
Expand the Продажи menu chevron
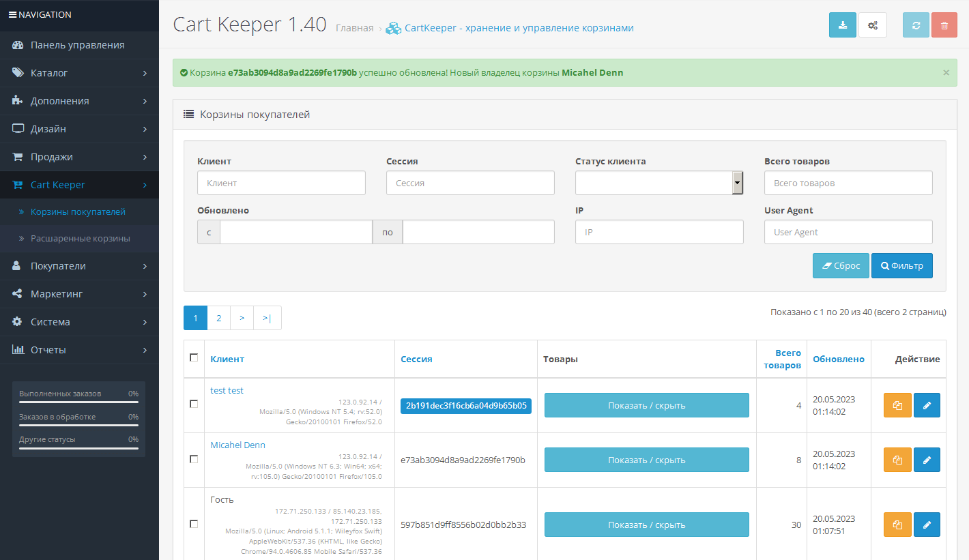[x=145, y=157]
